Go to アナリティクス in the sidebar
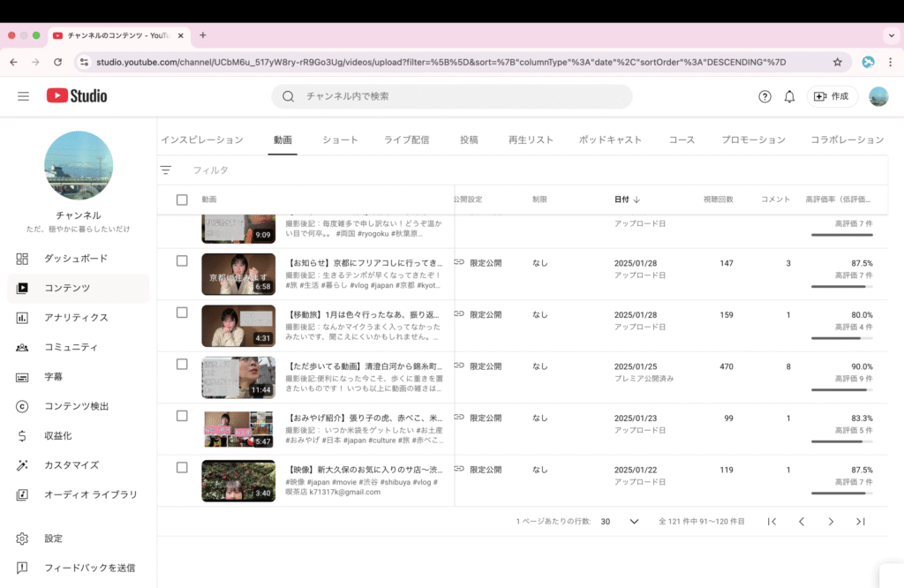 76,318
